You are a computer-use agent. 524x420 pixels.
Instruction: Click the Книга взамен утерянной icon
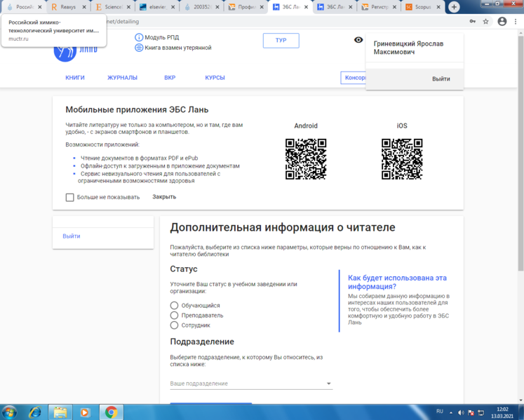[x=139, y=48]
